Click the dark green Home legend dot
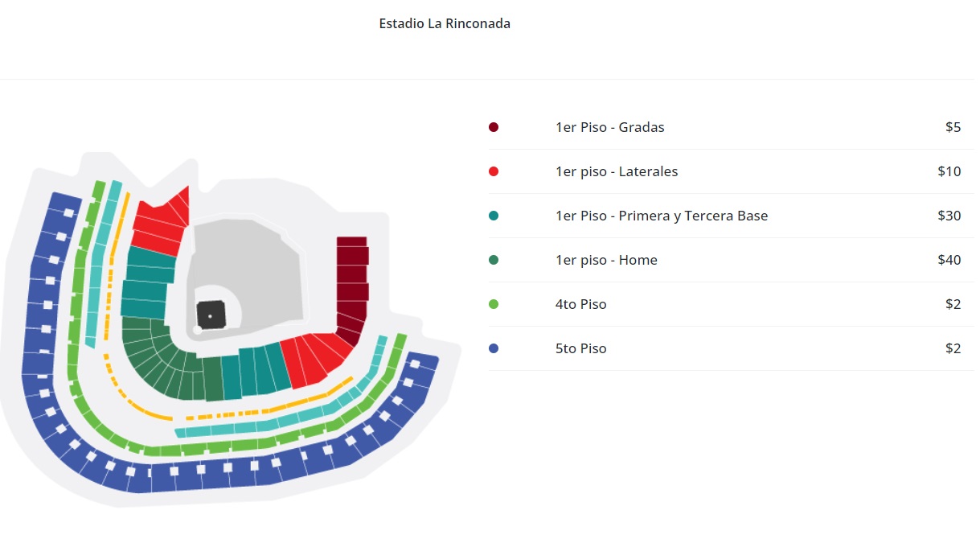The image size is (980, 535). click(494, 260)
